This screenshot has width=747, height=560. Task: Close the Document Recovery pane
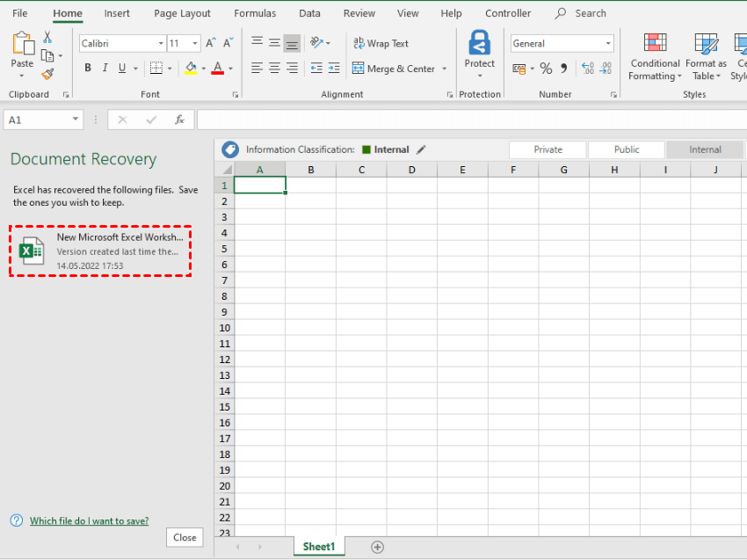[185, 538]
